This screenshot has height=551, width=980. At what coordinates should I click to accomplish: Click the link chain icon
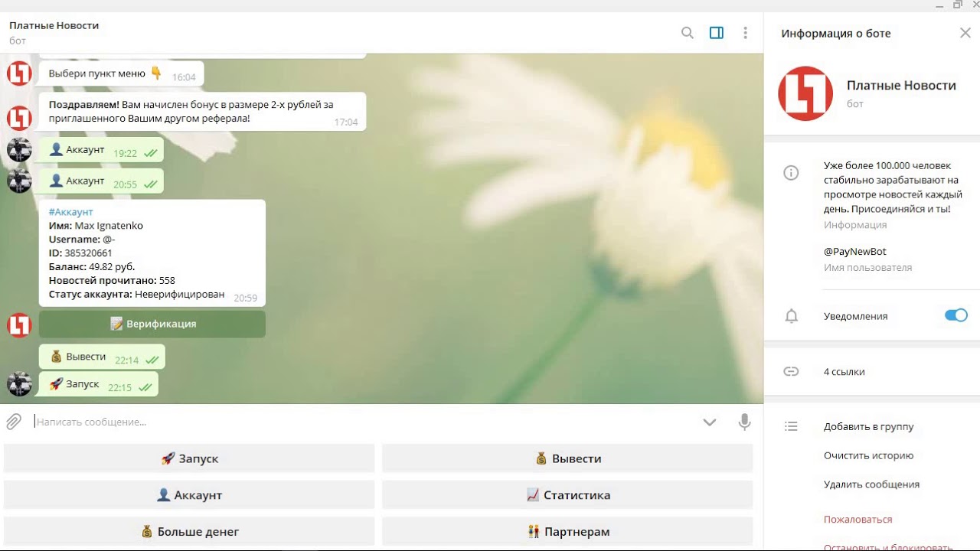tap(791, 371)
